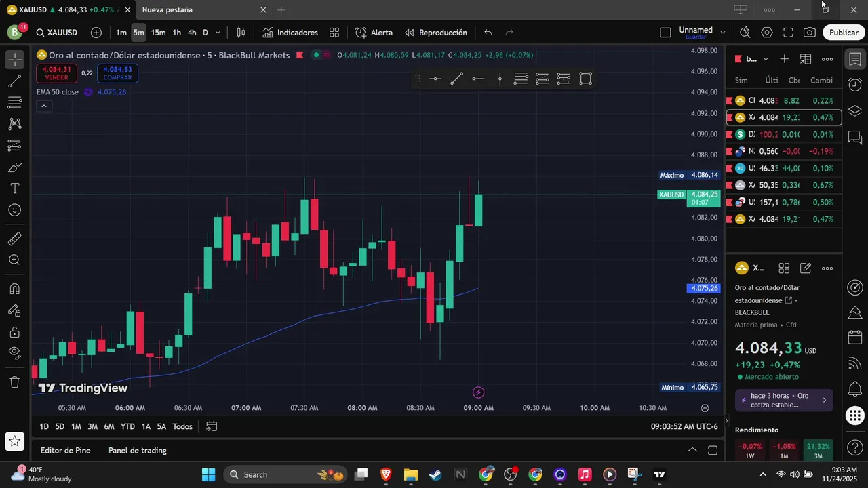Open quick search icon in top toolbar
This screenshot has height=488, width=868.
(x=745, y=33)
